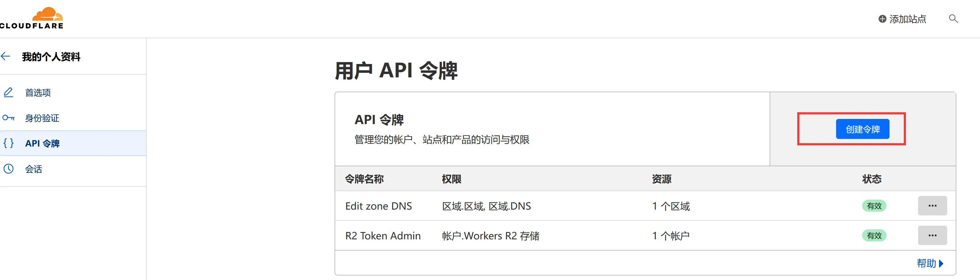Click the key icon for 身份验证
980x280 pixels.
[9, 118]
